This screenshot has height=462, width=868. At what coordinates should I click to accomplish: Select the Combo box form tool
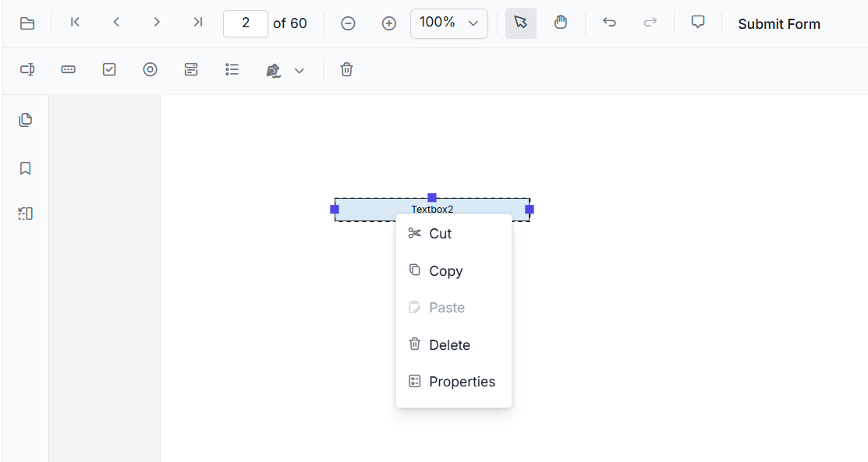[191, 69]
